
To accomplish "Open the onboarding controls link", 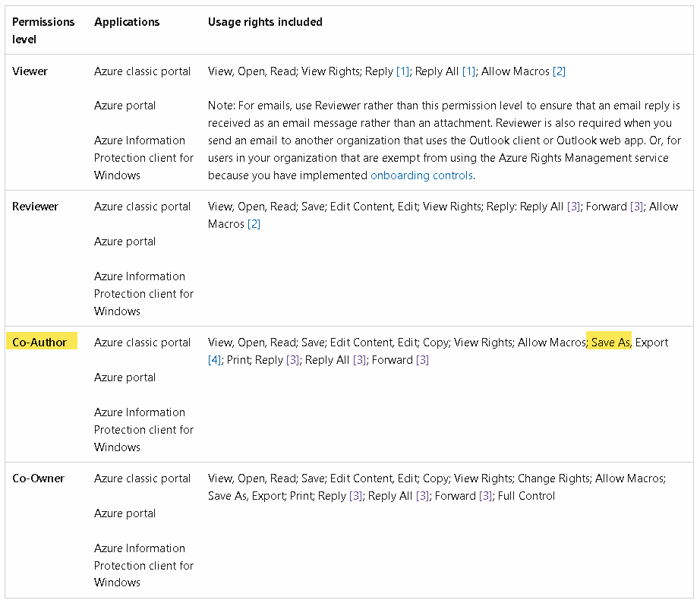I will pos(421,175).
